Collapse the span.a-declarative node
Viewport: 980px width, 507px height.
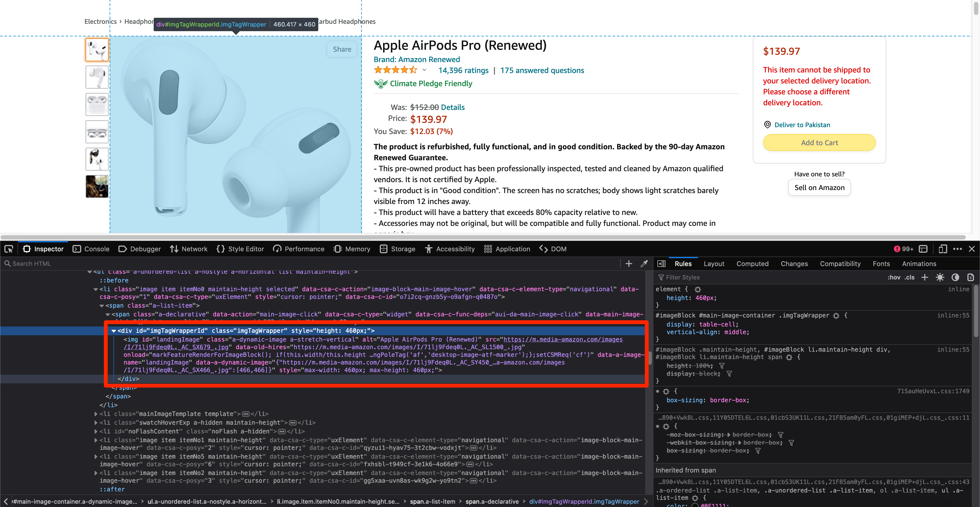[x=108, y=314]
